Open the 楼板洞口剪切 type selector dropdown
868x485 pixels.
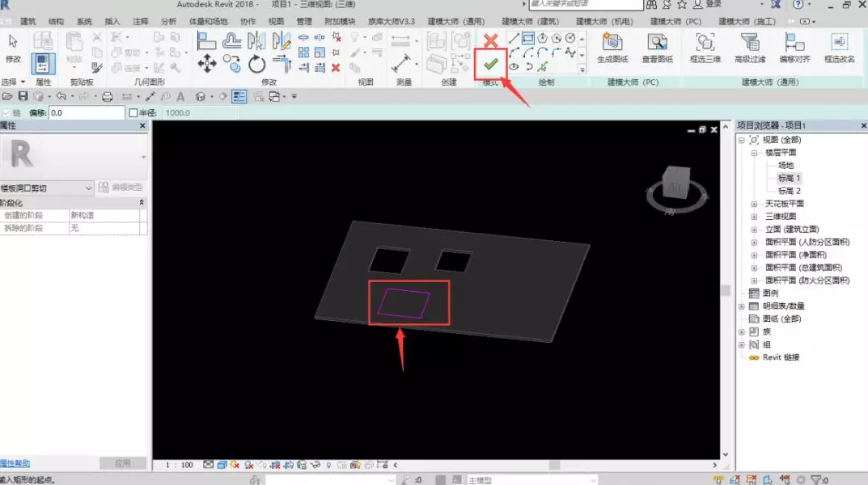click(x=47, y=188)
